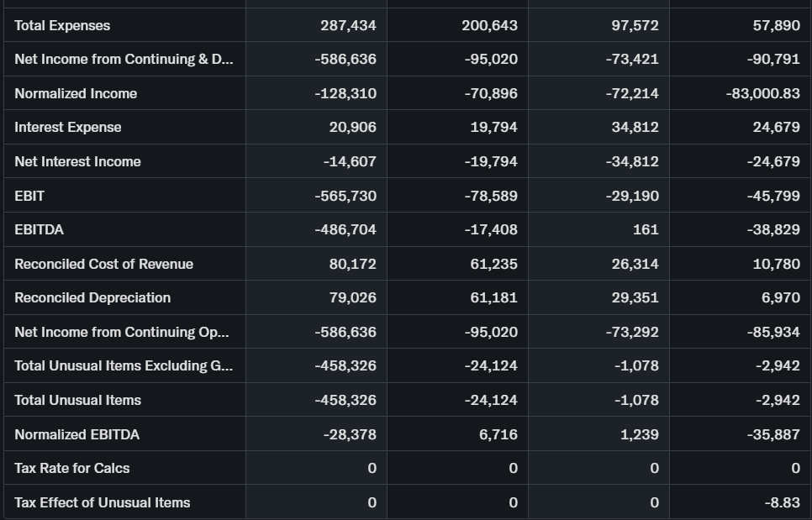Screen dimensions: 812x520
Task: Select the "Reconciled Cost of Revenue" row label
Action: click(103, 264)
